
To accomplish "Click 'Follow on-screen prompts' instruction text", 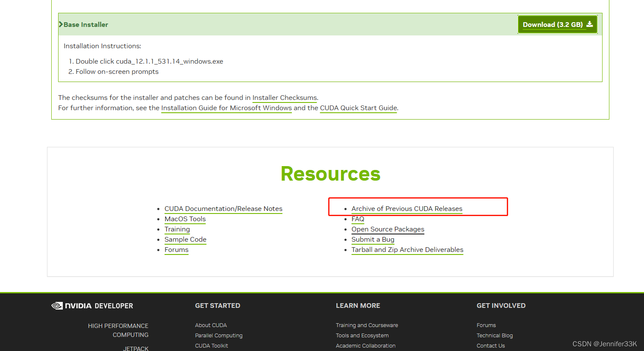I will (x=117, y=72).
